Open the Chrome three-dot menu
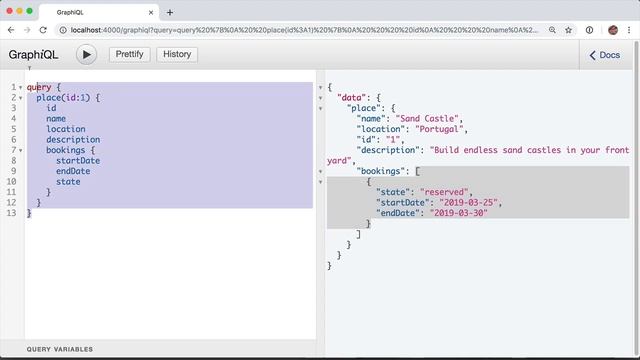640x360 pixels. click(x=629, y=30)
